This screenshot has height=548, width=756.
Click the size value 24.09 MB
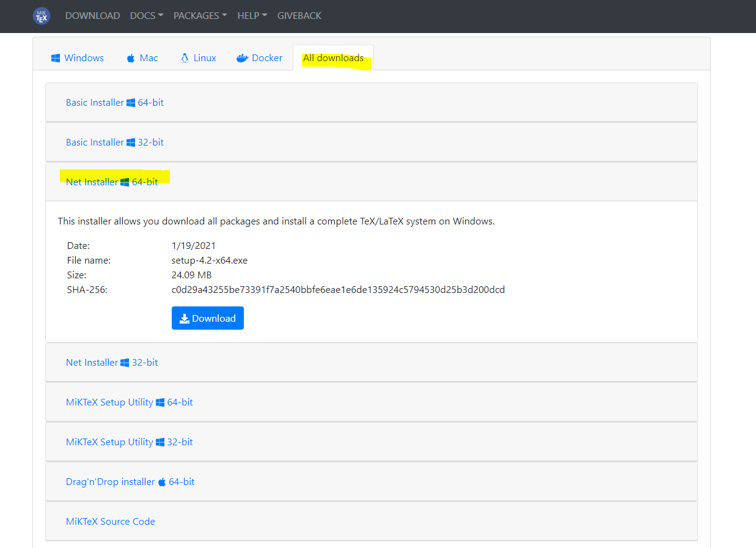[x=192, y=275]
